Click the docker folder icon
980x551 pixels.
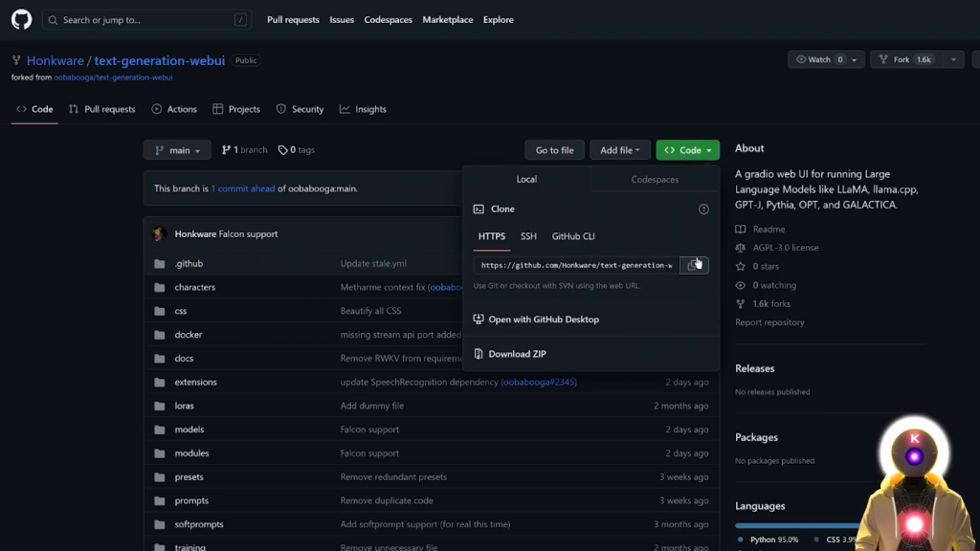click(160, 335)
